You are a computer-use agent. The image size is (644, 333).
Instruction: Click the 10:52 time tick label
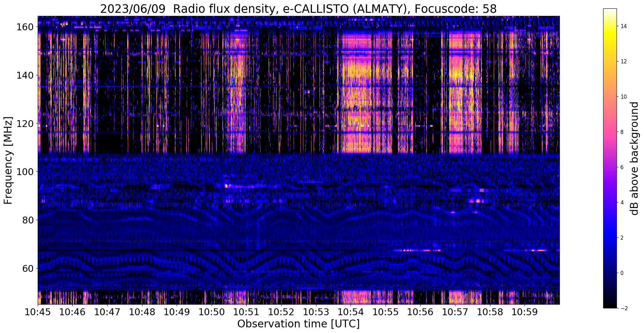(x=281, y=312)
